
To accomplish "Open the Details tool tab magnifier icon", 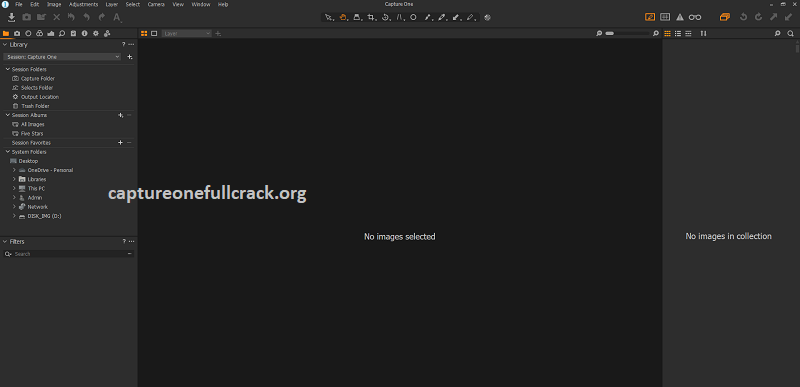I will (x=62, y=34).
